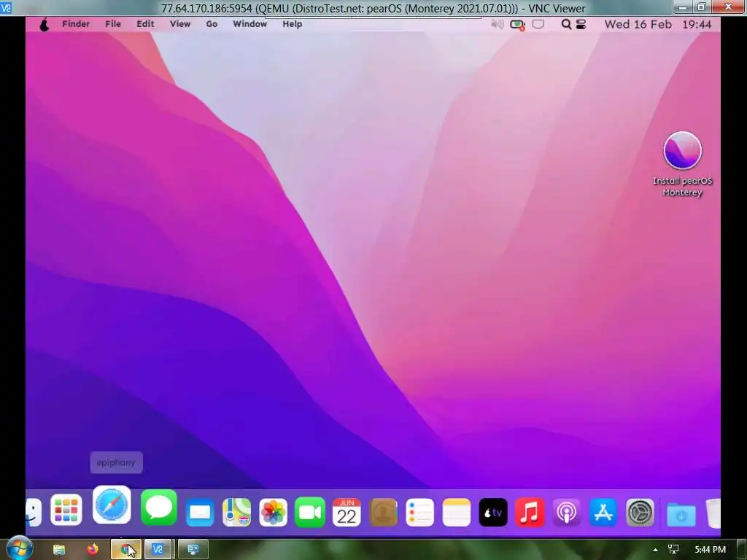Open the Help menu

pos(292,24)
